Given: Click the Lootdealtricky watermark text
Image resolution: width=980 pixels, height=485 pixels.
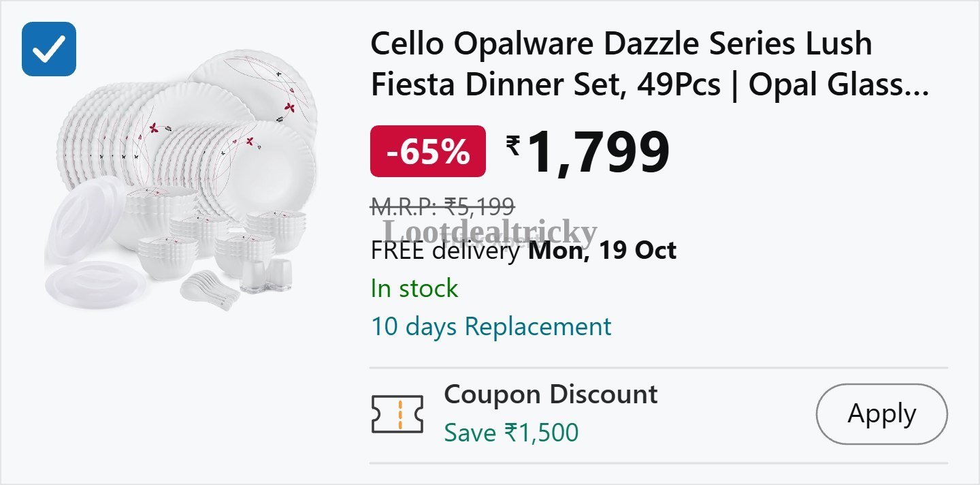Looking at the screenshot, I should (x=489, y=232).
